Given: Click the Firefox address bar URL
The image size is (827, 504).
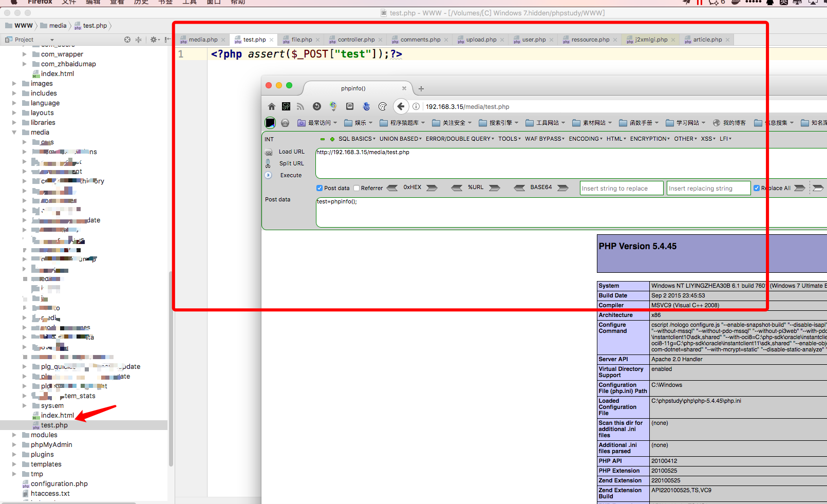Looking at the screenshot, I should click(x=467, y=106).
